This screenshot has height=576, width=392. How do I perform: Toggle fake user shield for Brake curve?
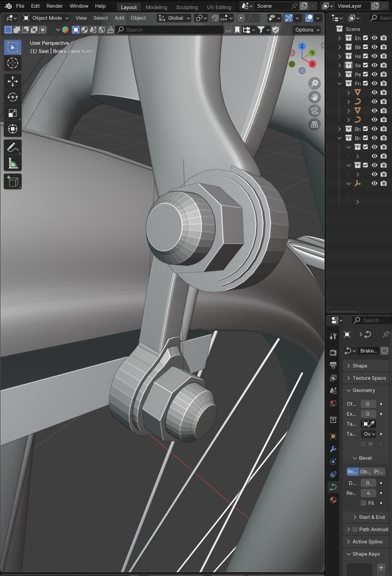coord(384,351)
